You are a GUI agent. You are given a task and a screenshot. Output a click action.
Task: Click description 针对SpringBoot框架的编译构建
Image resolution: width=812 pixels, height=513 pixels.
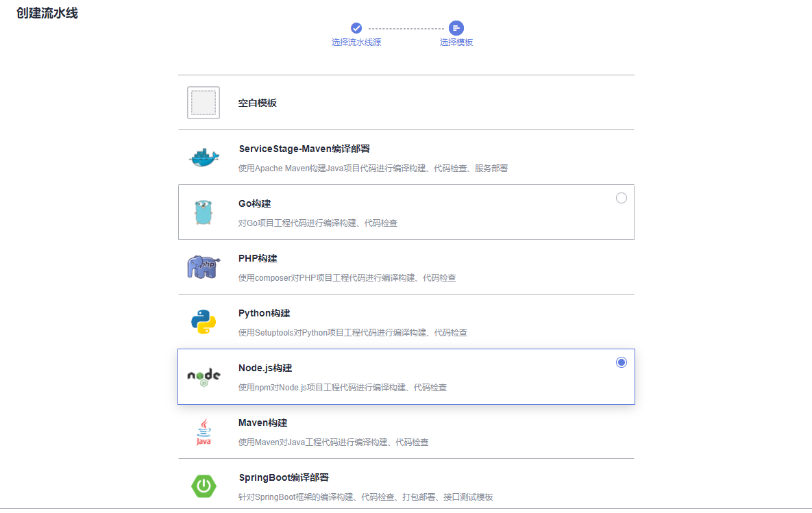tap(366, 497)
